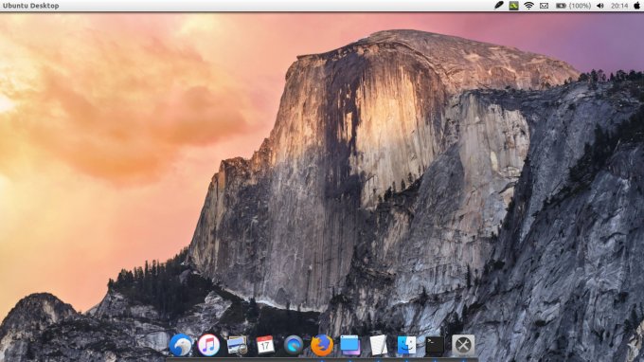Open the Finder-style file manager
Viewport: 644px width, 362px height.
coord(406,345)
